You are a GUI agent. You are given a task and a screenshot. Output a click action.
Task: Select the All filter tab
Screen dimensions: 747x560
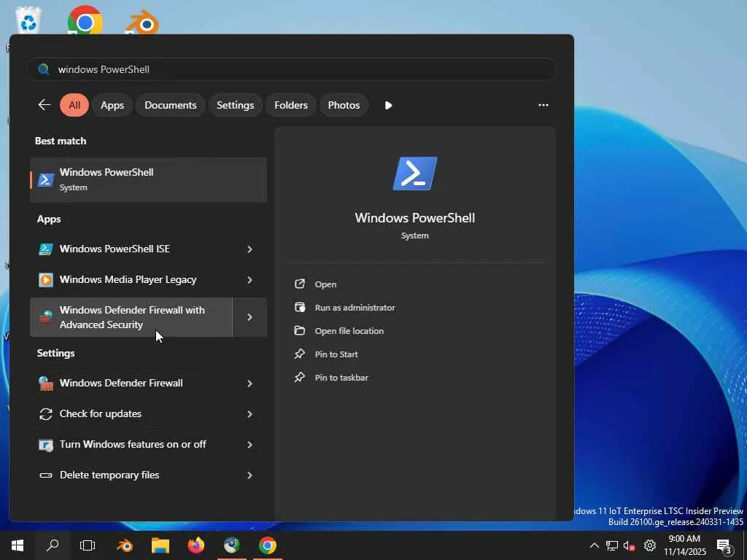(74, 105)
